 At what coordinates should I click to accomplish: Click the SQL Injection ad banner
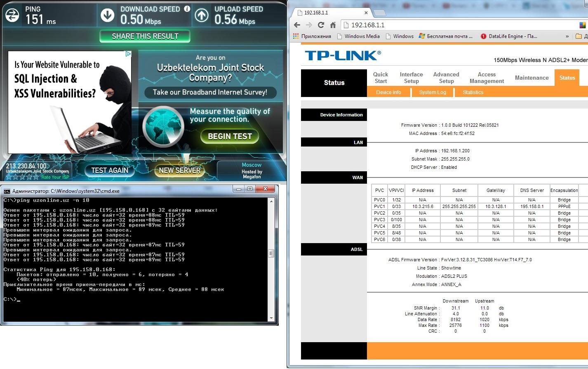point(69,102)
